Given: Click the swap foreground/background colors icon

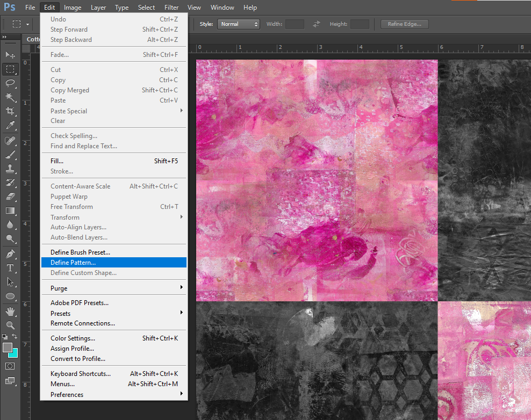Looking at the screenshot, I should pyautogui.click(x=14, y=336).
